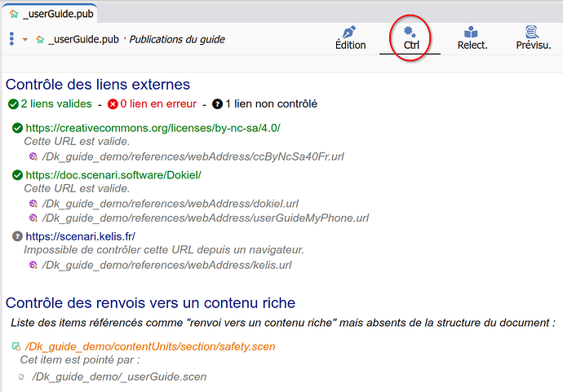Click the red error links icon
The height and width of the screenshot is (392, 563).
(113, 104)
